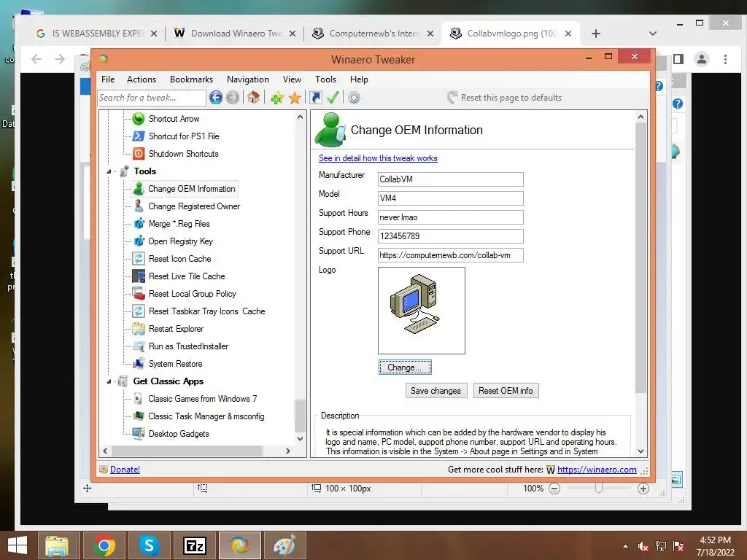Screen dimensions: 747x560
Task: Click right arrow of tree horizontal scrollbar
Action: click(x=287, y=451)
